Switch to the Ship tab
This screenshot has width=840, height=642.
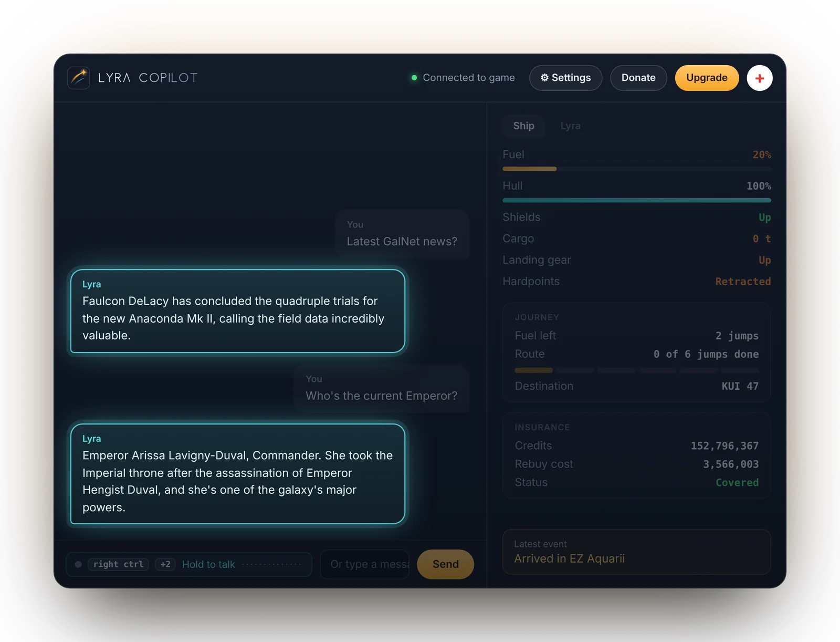[523, 126]
